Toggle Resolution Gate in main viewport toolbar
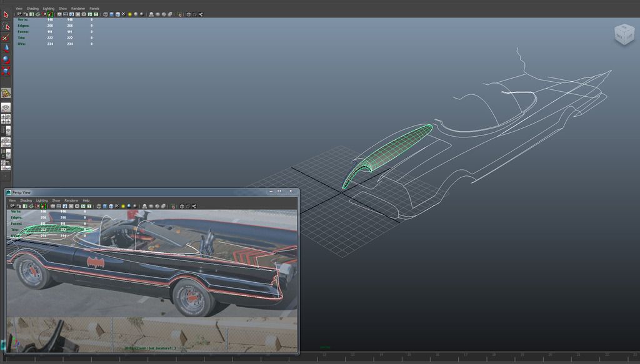Screen dimensions: 640x364 pyautogui.click(x=71, y=14)
